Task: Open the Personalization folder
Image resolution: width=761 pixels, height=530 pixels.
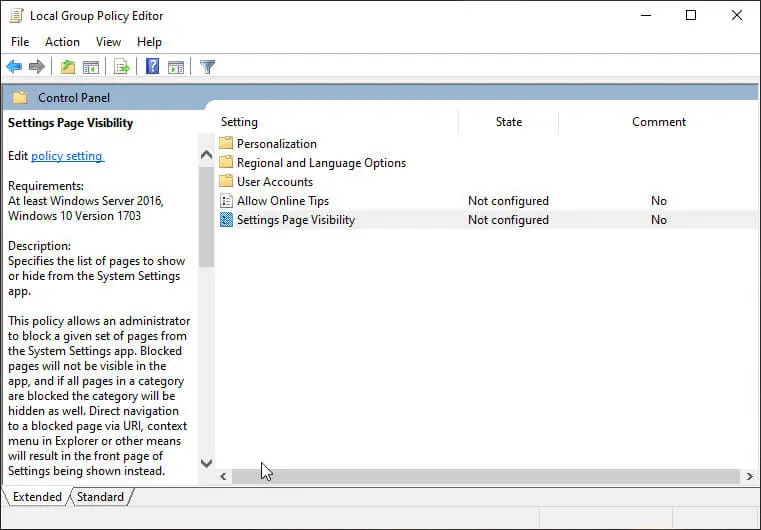Action: 276,144
